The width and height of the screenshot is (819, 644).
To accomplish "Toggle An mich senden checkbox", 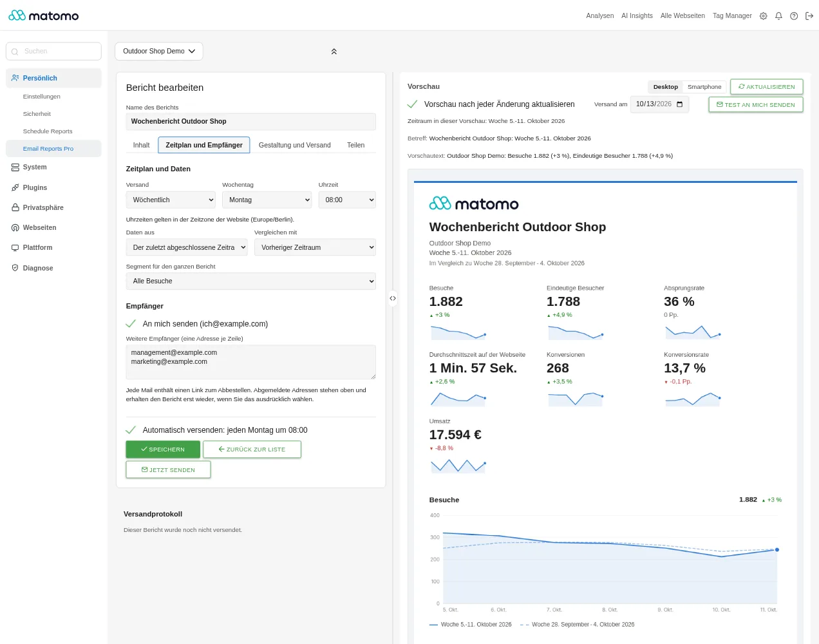I will click(x=131, y=324).
